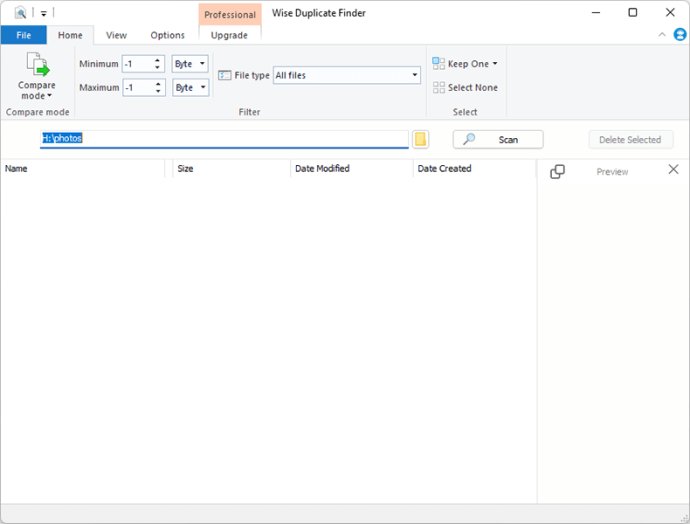Click the Filter group label
The image size is (690, 524).
249,112
